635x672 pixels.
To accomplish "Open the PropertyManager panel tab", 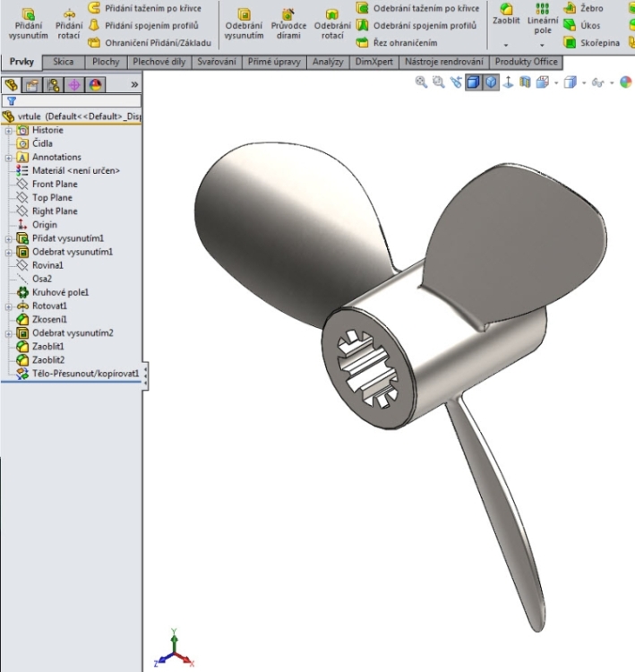I will tap(32, 85).
